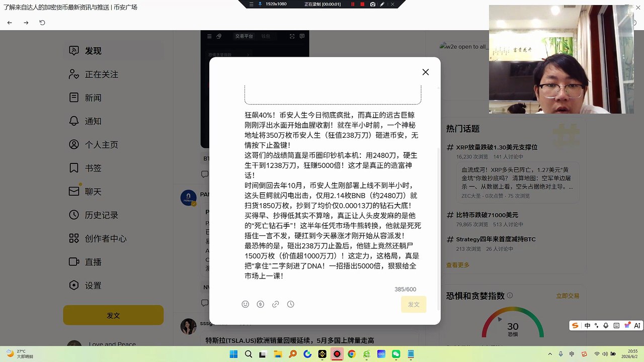Click into the post text area
Screen dimensions: 644x362
[x=333, y=195]
